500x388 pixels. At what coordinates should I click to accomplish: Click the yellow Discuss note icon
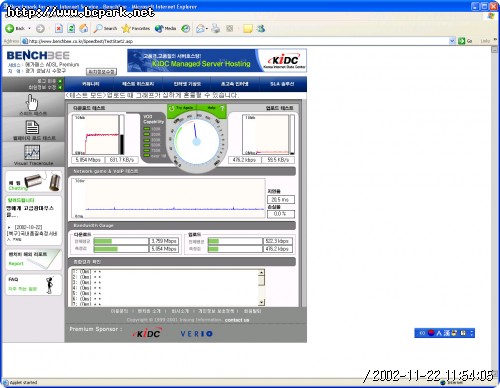pos(248,29)
